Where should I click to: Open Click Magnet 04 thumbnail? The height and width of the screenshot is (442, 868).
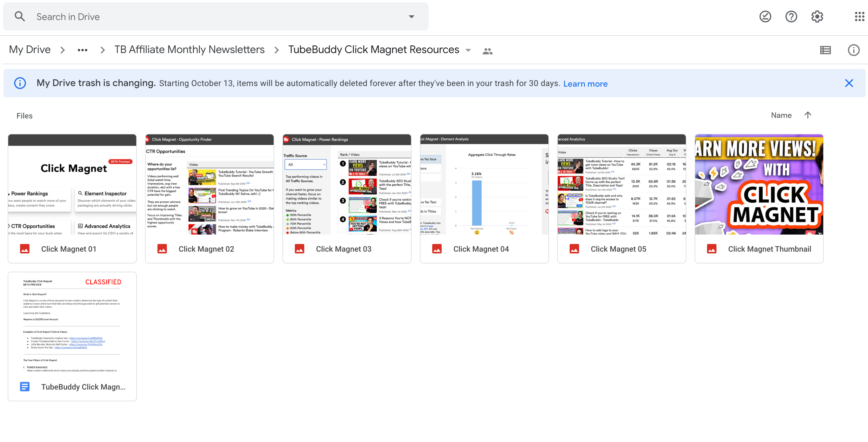point(484,184)
